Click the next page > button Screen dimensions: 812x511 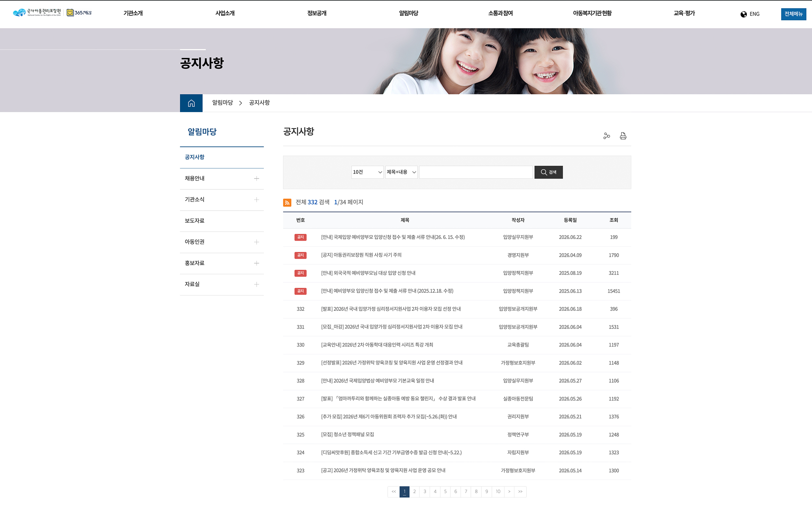coord(509,492)
